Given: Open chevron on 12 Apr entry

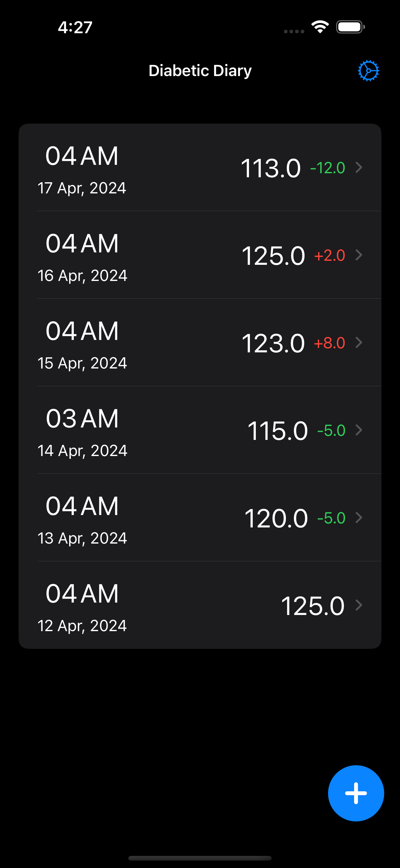Looking at the screenshot, I should tap(359, 605).
